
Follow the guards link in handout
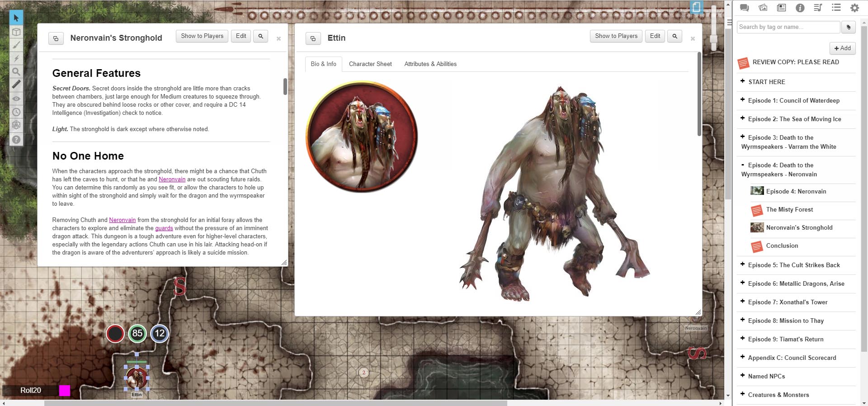point(164,228)
